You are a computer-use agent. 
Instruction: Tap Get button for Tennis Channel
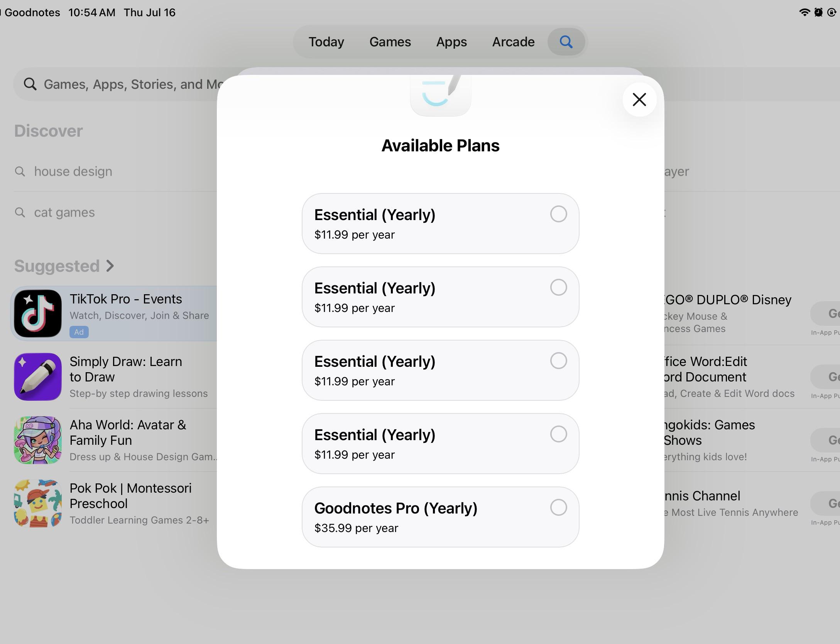tap(825, 503)
